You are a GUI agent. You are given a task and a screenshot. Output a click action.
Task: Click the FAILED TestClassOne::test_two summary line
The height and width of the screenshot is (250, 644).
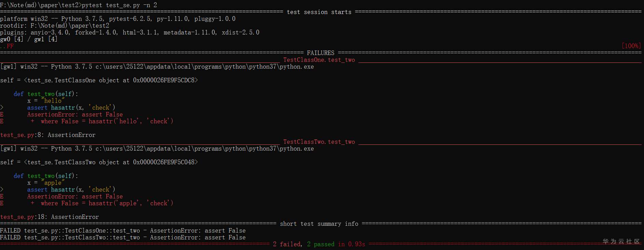coord(123,231)
